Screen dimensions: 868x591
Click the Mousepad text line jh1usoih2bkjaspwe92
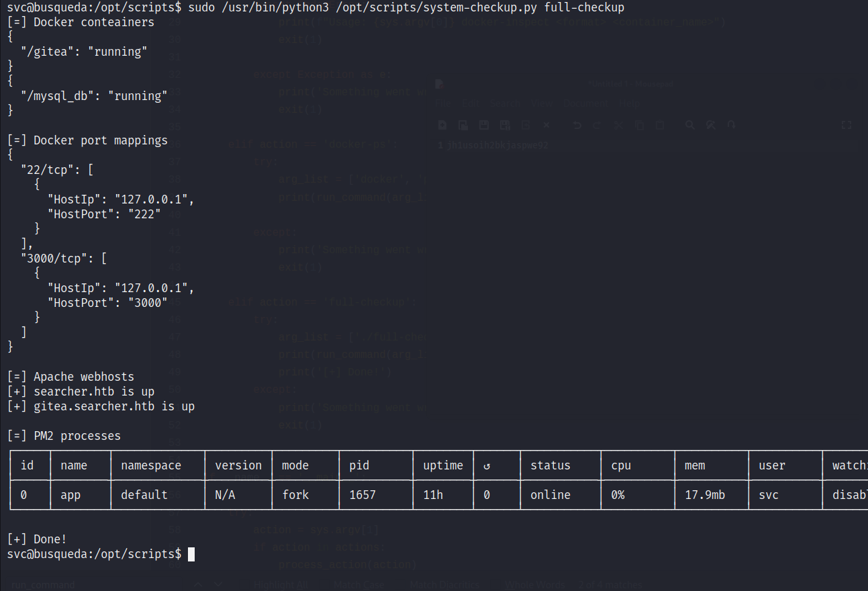click(497, 145)
